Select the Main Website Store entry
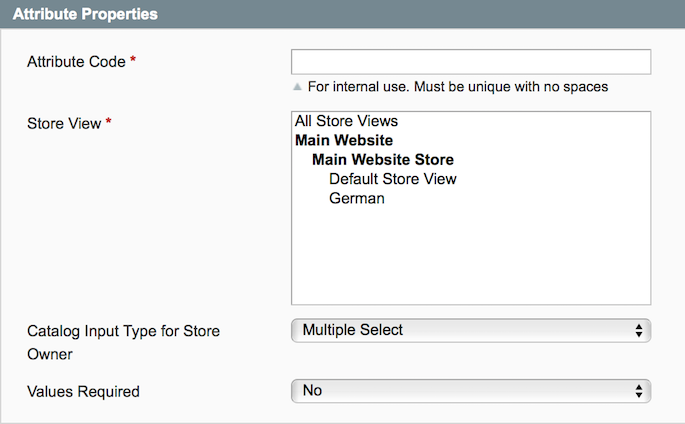The image size is (685, 424). point(383,159)
